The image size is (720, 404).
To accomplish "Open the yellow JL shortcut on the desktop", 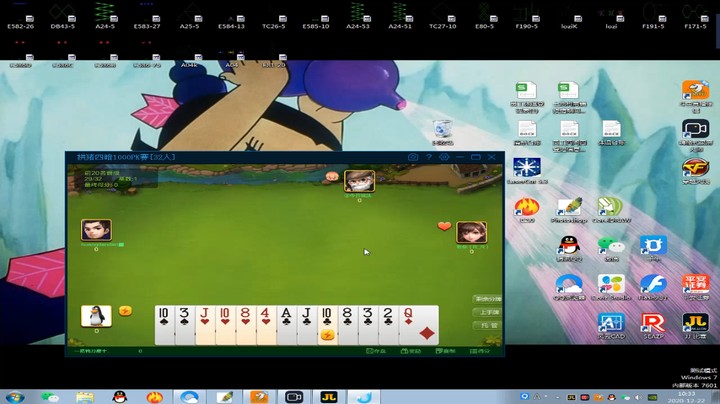I will 695,326.
